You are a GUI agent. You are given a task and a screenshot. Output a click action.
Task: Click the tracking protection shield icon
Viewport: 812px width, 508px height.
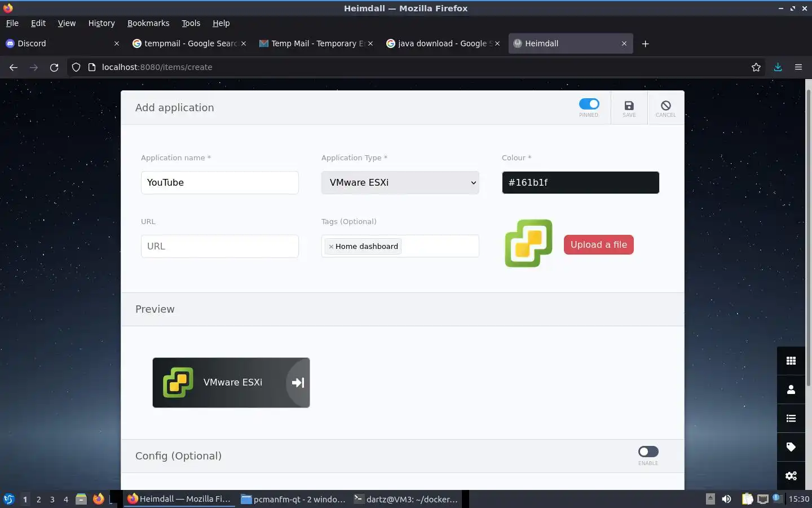[76, 67]
